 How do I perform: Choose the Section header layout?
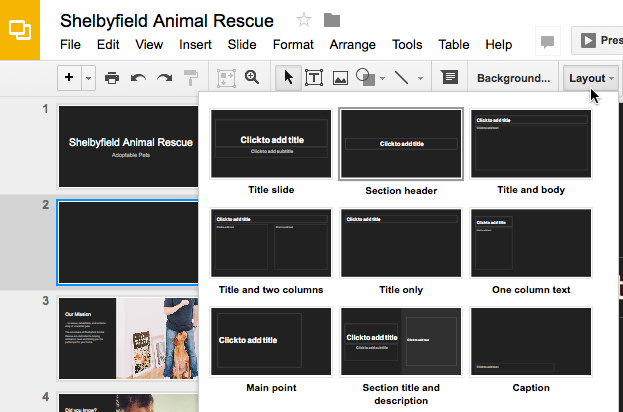click(x=401, y=144)
